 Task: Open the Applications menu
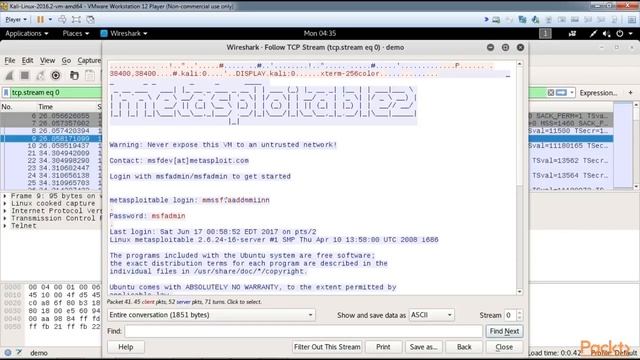pos(27,33)
